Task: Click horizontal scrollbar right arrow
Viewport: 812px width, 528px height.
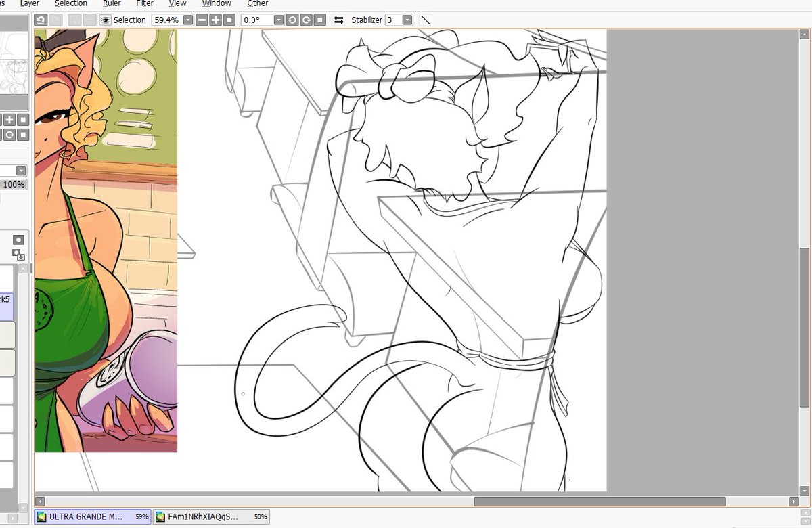Action: pyautogui.click(x=794, y=502)
